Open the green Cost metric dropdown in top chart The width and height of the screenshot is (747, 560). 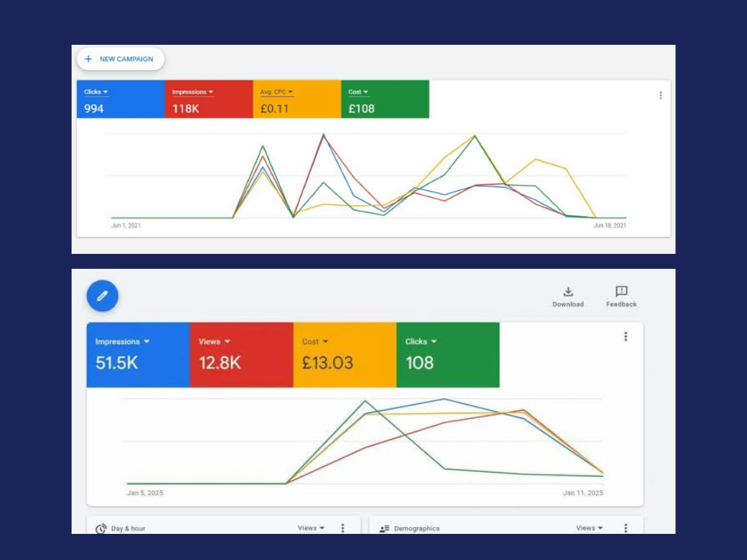[x=358, y=92]
